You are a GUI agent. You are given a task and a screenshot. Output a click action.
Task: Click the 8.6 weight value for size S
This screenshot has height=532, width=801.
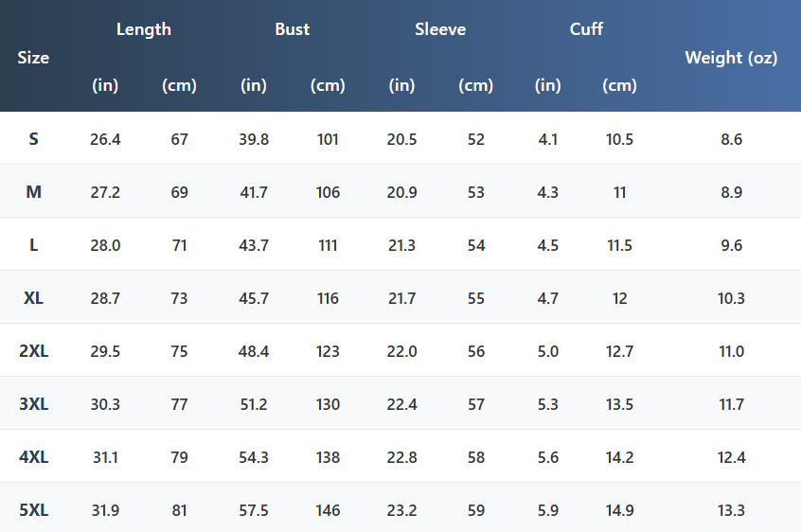[x=731, y=139]
